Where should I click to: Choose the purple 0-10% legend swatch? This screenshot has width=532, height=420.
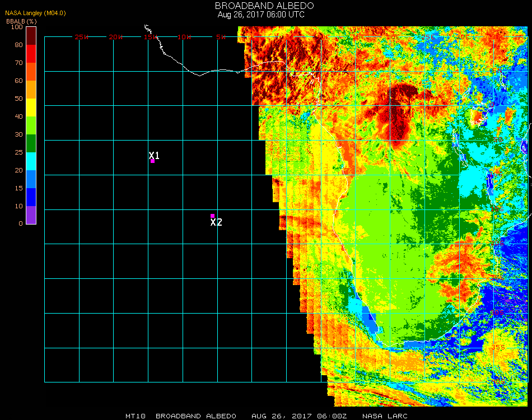pos(31,215)
